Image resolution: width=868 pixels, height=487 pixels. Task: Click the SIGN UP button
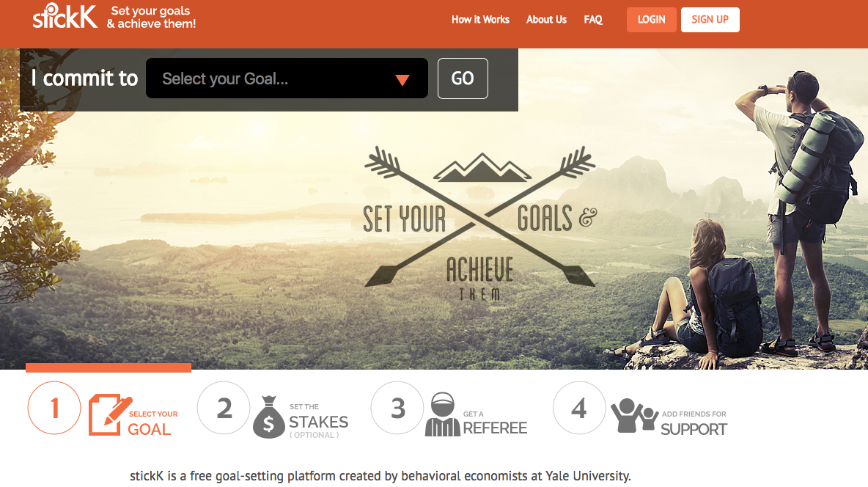click(710, 20)
